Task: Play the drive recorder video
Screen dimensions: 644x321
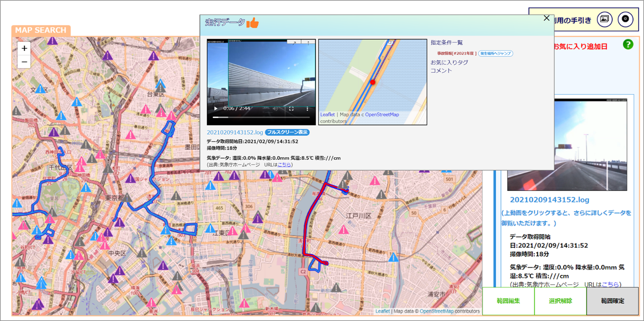Action: pos(216,109)
